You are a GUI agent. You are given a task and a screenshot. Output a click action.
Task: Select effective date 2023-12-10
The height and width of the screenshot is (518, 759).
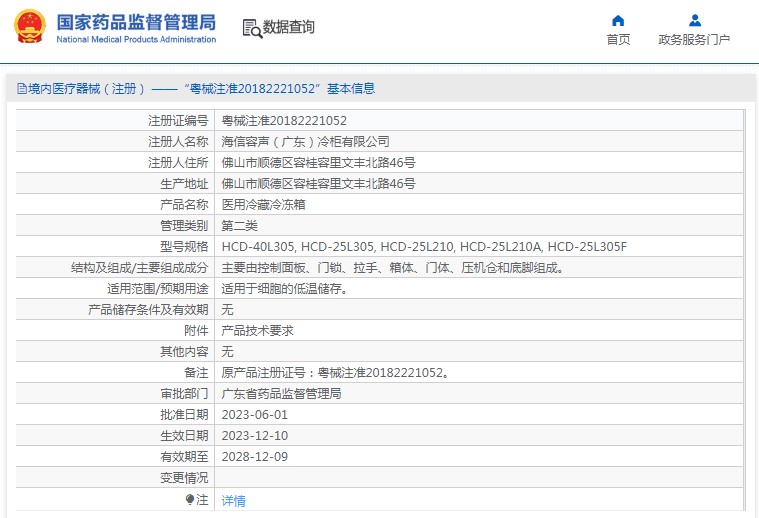click(255, 436)
